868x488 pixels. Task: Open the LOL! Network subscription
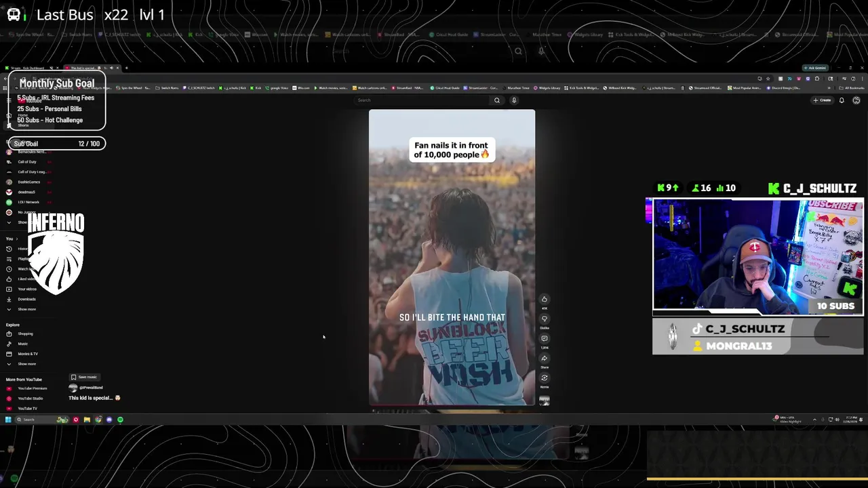pyautogui.click(x=28, y=203)
